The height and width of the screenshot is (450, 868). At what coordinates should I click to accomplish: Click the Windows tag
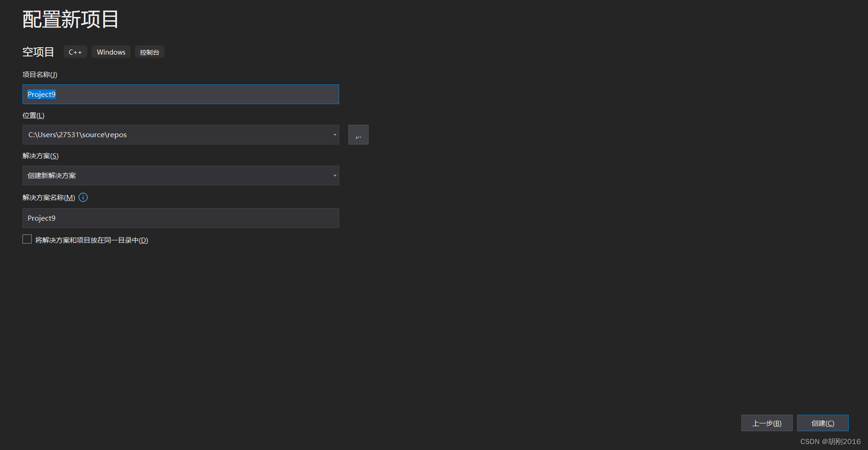tap(111, 52)
